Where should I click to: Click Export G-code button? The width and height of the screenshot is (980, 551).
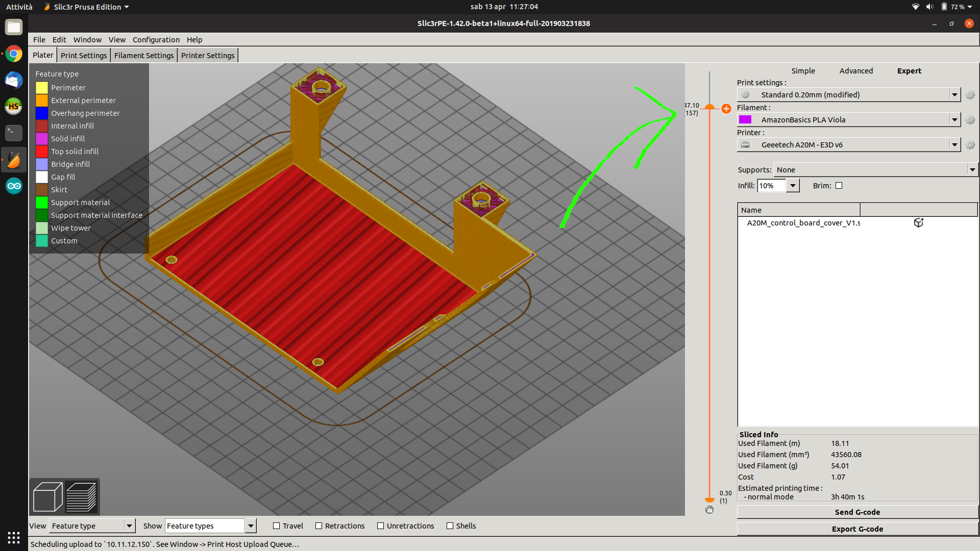click(x=857, y=529)
